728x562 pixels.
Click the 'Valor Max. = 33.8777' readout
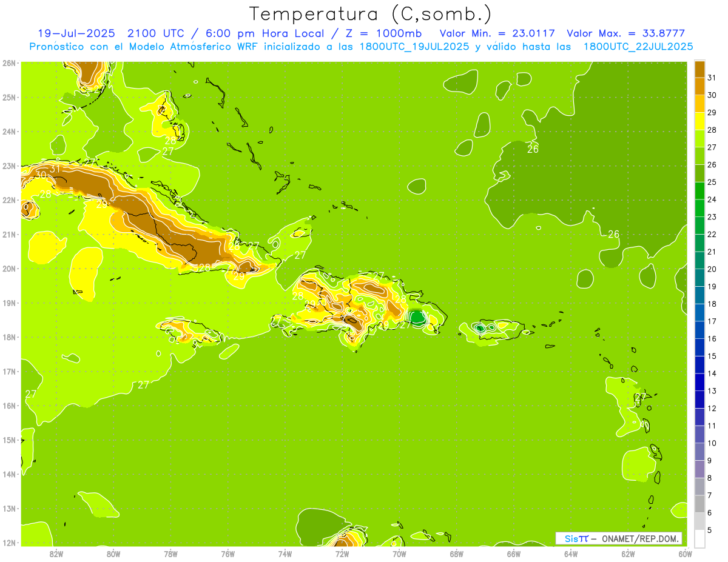tap(626, 33)
